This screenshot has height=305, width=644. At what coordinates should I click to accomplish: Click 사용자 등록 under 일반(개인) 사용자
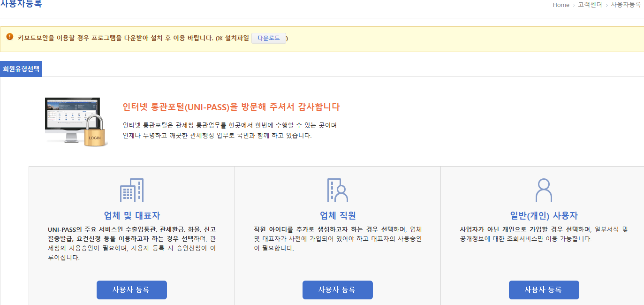(544, 290)
